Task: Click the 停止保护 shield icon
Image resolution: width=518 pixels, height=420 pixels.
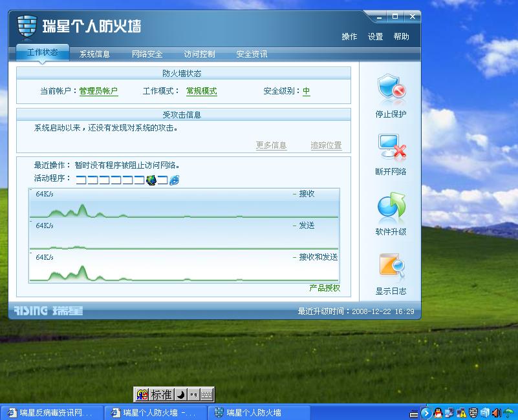Action: (x=392, y=86)
